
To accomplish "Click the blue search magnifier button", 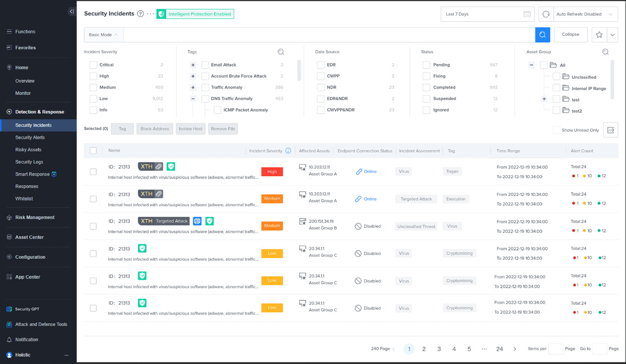I will pyautogui.click(x=542, y=35).
